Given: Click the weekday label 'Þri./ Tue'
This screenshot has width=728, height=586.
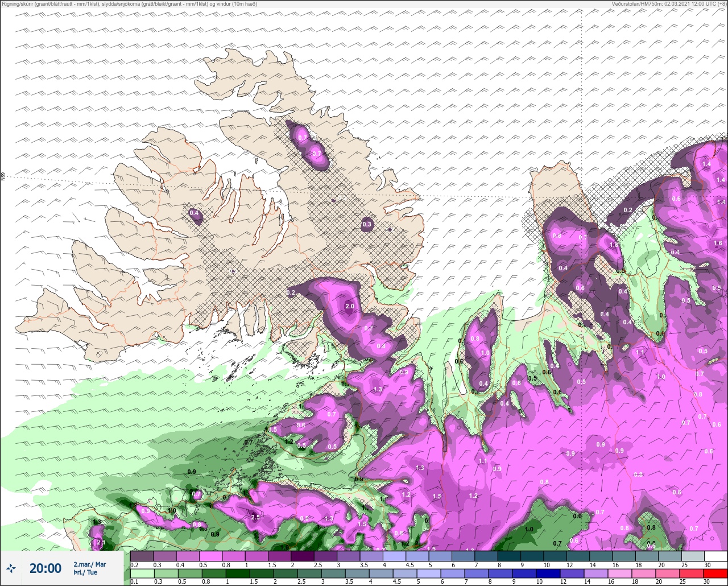Looking at the screenshot, I should point(85,573).
